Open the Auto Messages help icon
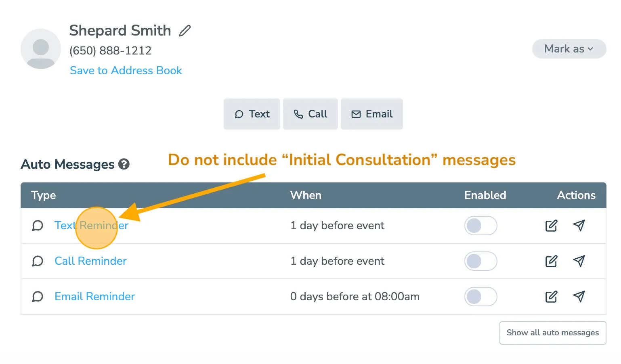 tap(124, 164)
